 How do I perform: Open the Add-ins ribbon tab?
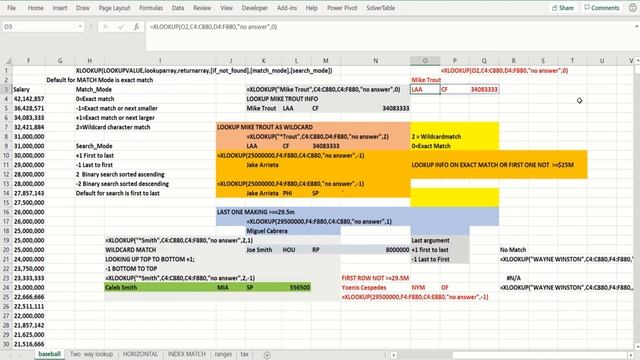(x=287, y=8)
